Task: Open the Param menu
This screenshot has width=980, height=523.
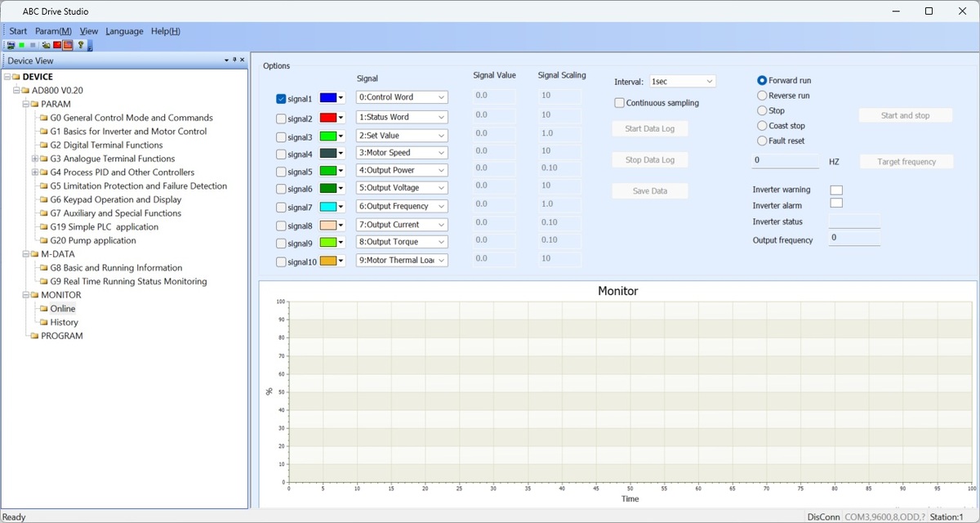Action: [53, 31]
